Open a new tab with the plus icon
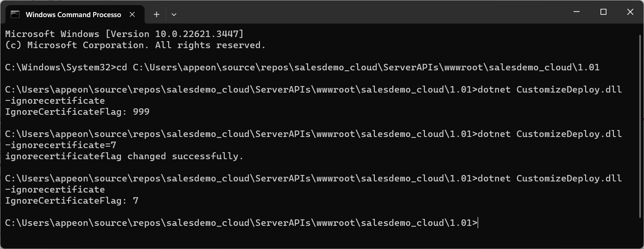The height and width of the screenshot is (249, 644). [157, 14]
